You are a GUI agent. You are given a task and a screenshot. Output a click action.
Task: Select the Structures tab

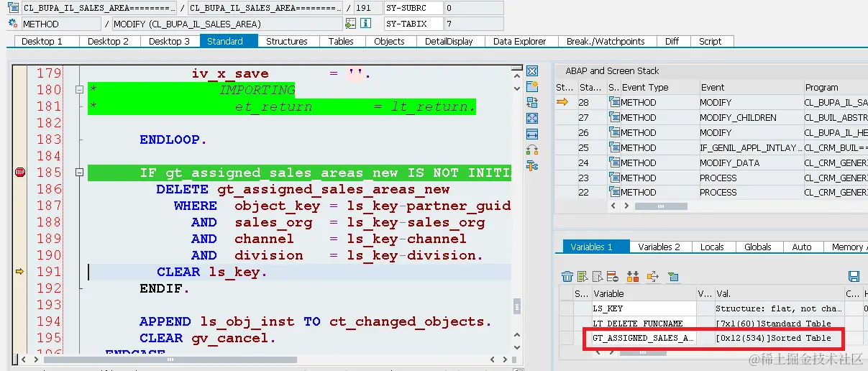287,41
